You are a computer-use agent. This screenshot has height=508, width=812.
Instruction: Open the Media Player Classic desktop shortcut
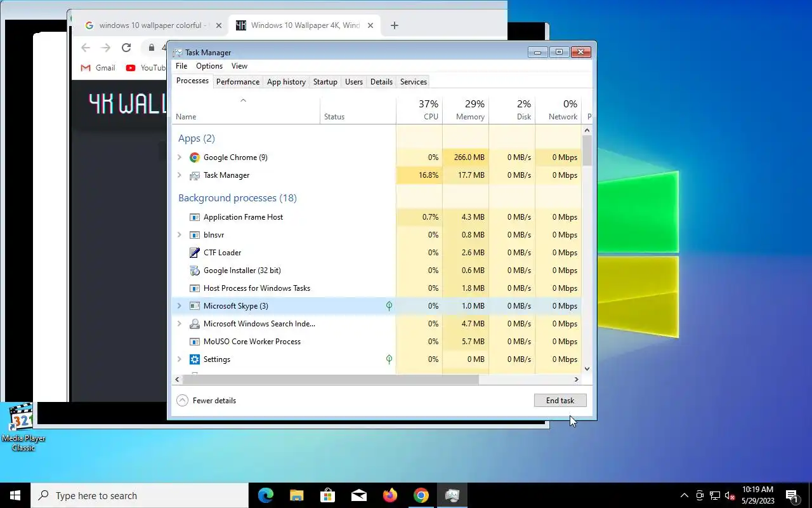coord(23,427)
